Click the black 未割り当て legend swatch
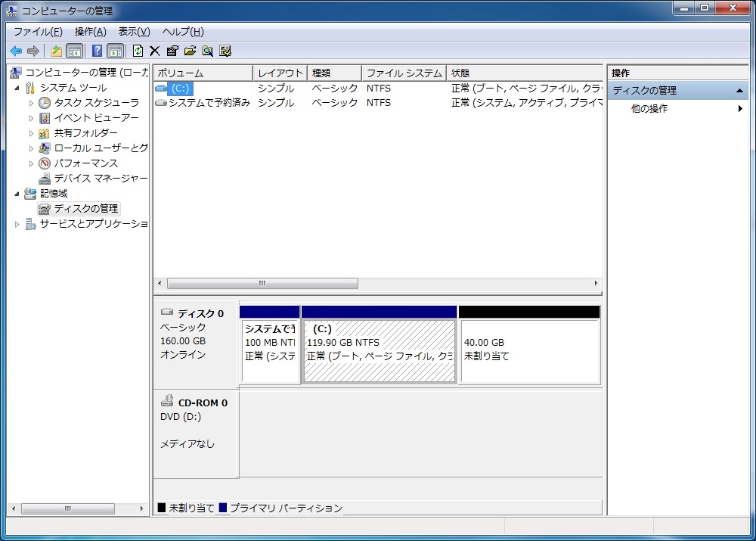 pyautogui.click(x=162, y=508)
